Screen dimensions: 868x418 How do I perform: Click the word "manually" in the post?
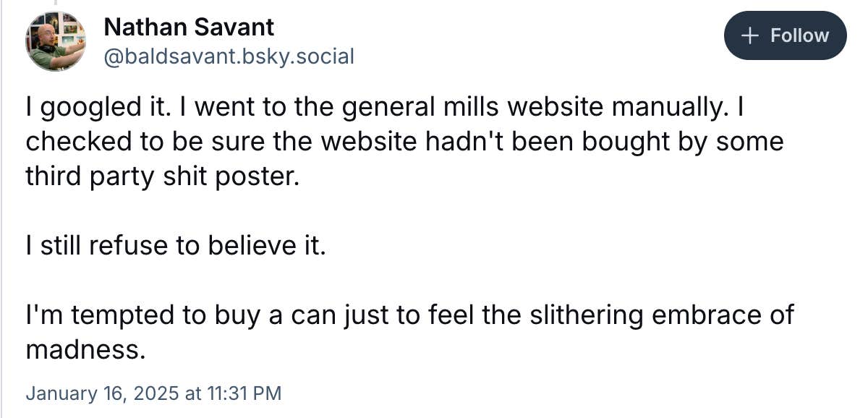click(669, 106)
